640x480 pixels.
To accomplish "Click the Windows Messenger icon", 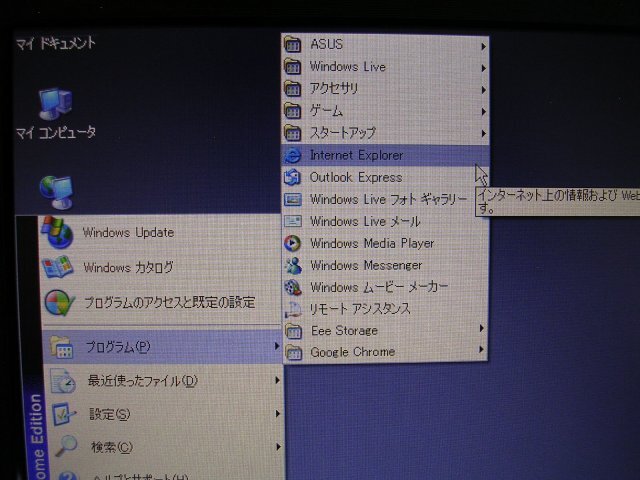I will (293, 265).
